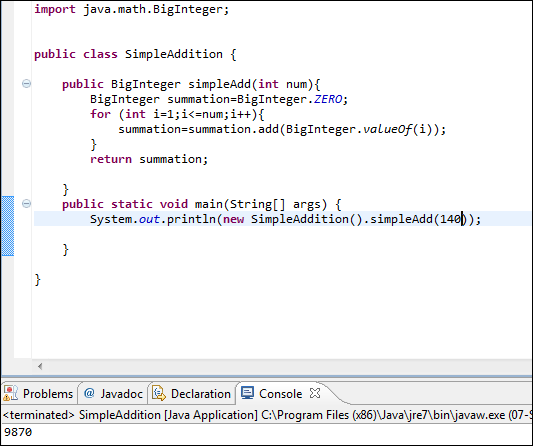The height and width of the screenshot is (446, 533).
Task: Collapse the main method fold marker
Action: tap(26, 204)
